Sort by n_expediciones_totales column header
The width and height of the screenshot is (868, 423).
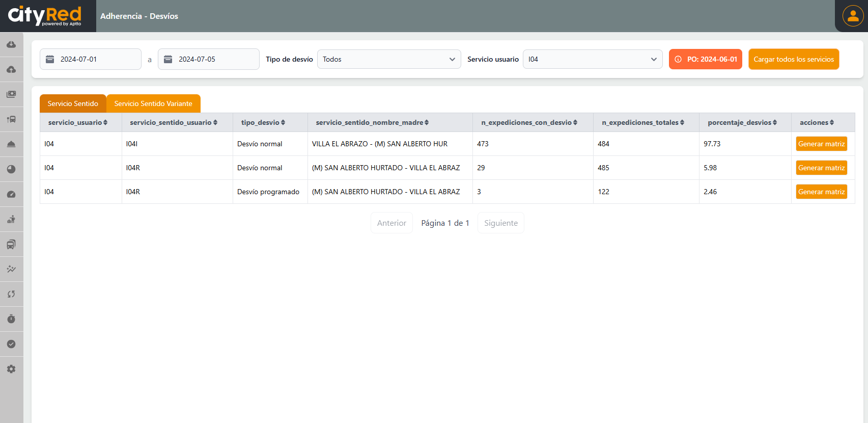(x=643, y=122)
